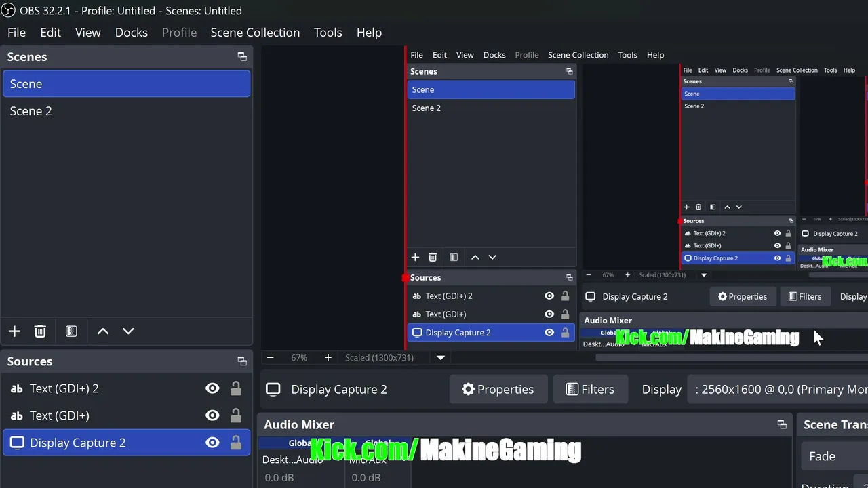The height and width of the screenshot is (488, 868).
Task: Undock the Sources panel with its float icon
Action: [242, 361]
